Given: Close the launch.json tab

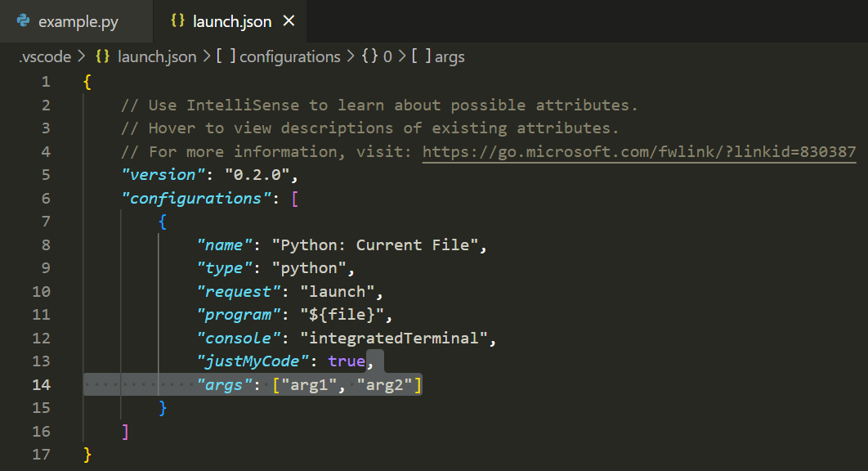Looking at the screenshot, I should 288,21.
